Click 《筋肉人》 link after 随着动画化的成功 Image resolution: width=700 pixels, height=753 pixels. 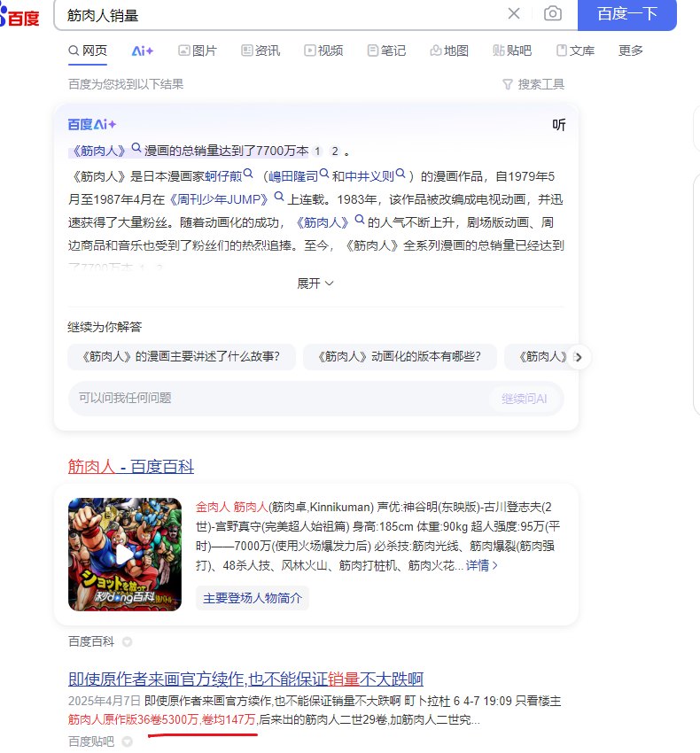click(x=323, y=223)
